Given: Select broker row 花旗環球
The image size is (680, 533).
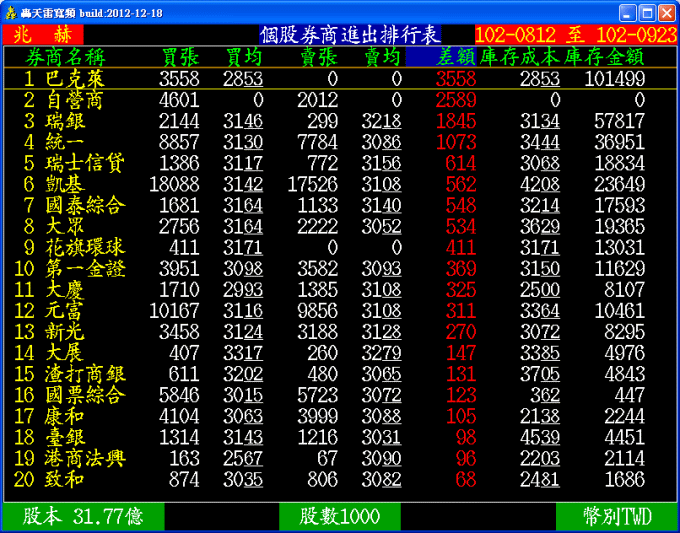Looking at the screenshot, I should click(340, 248).
